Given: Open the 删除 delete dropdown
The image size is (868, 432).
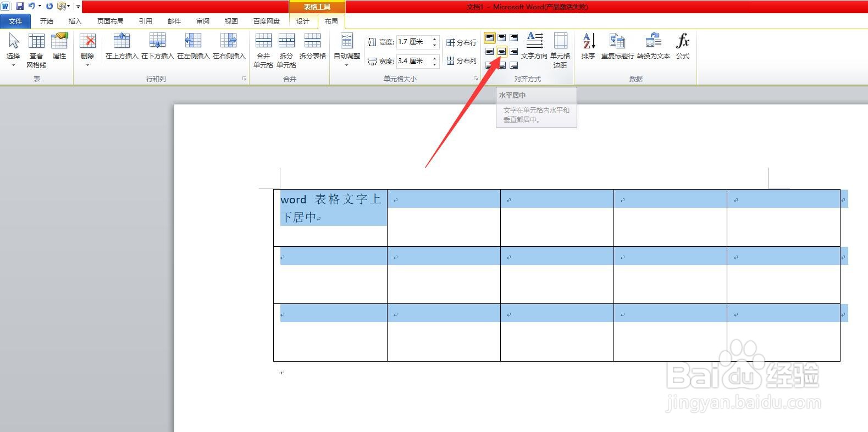Looking at the screenshot, I should 87,50.
